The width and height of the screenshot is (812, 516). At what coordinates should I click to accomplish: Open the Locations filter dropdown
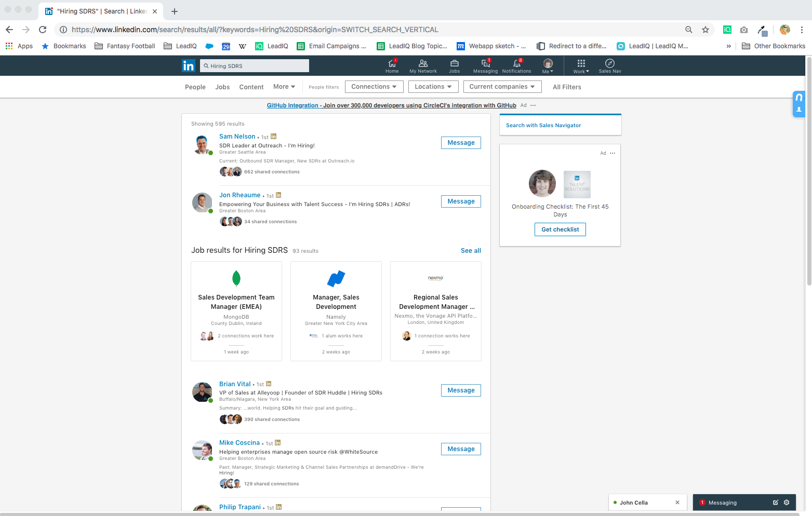click(x=433, y=87)
